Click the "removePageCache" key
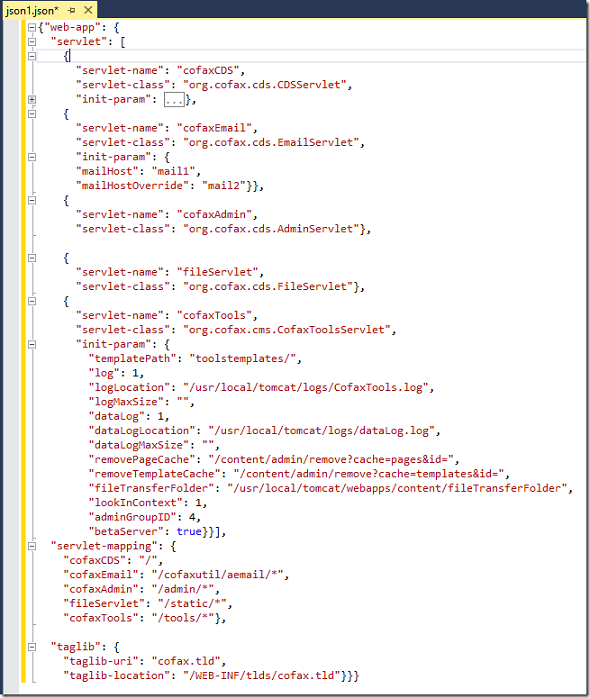The width and height of the screenshot is (590, 698). pos(142,459)
